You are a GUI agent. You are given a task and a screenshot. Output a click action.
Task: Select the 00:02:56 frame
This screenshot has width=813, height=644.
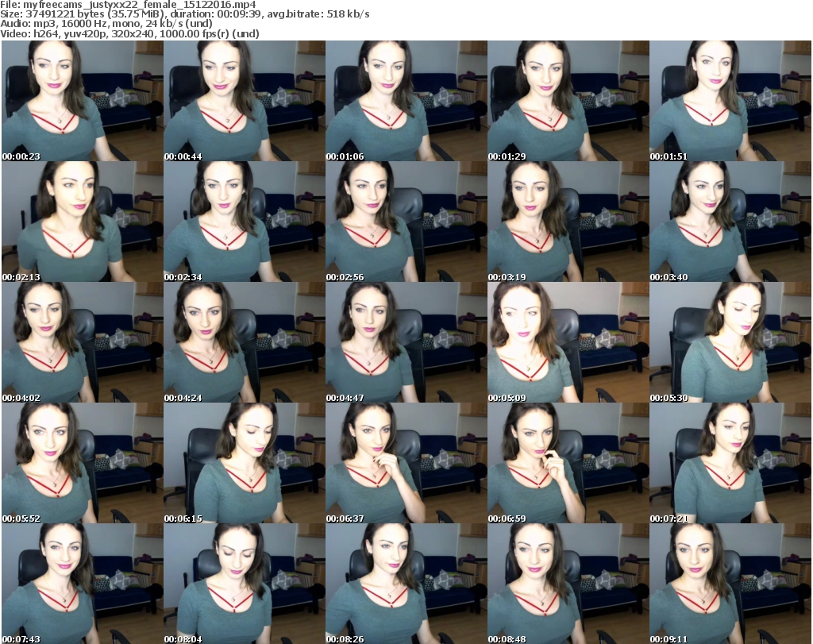point(406,222)
